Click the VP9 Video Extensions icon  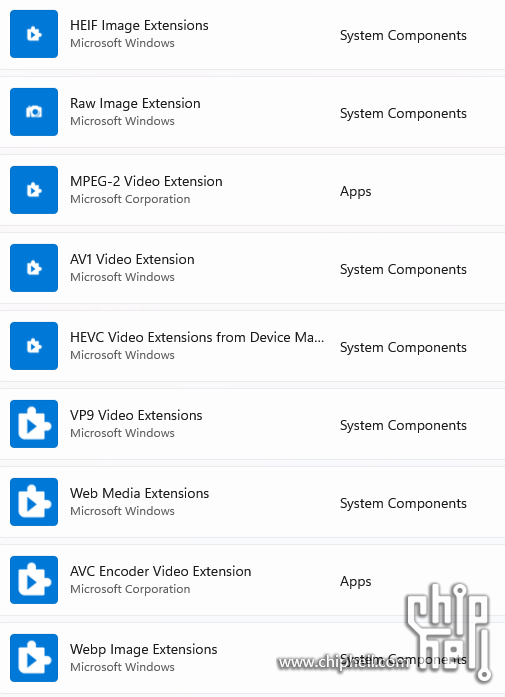[34, 424]
